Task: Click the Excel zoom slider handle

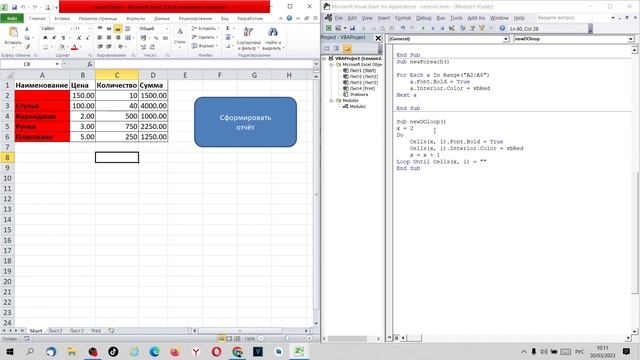Action: tap(287, 338)
